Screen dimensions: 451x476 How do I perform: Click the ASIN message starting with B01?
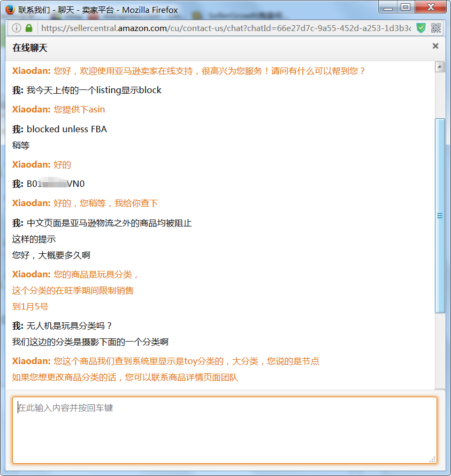coord(56,184)
